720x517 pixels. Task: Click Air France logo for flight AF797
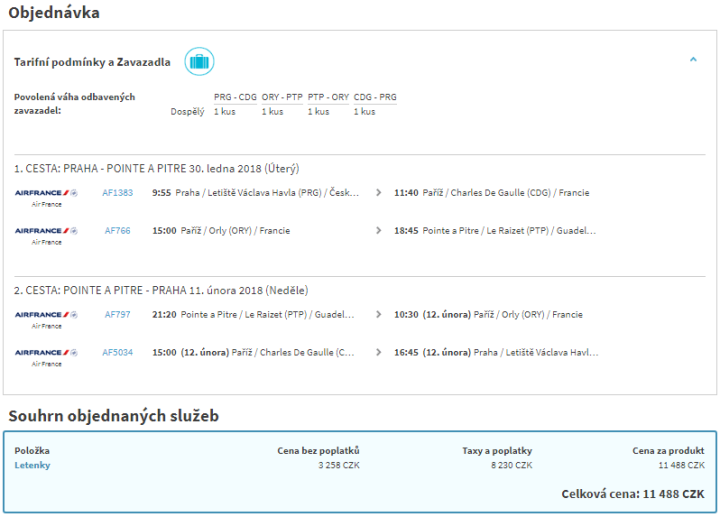[x=46, y=315]
